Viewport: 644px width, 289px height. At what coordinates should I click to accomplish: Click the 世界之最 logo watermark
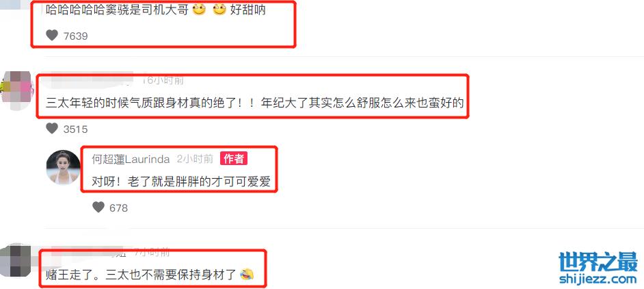[598, 262]
